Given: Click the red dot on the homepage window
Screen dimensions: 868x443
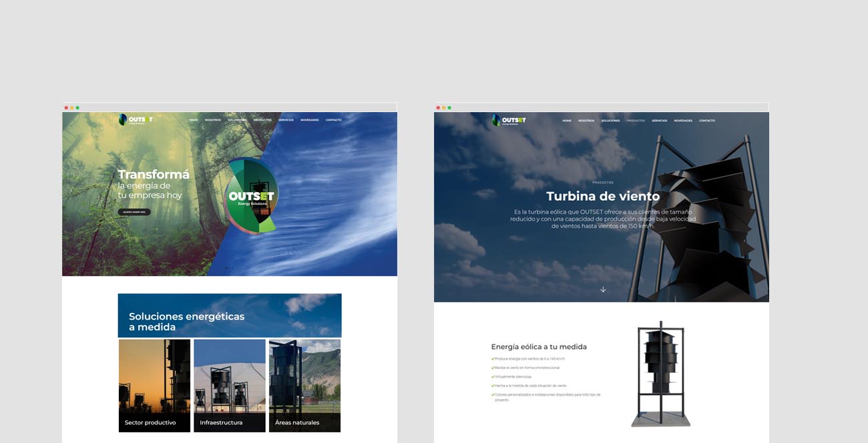Looking at the screenshot, I should 66,107.
